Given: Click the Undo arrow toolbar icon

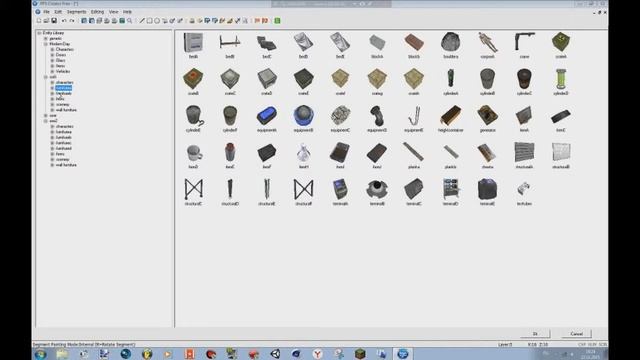Looking at the screenshot, I should coord(64,20).
